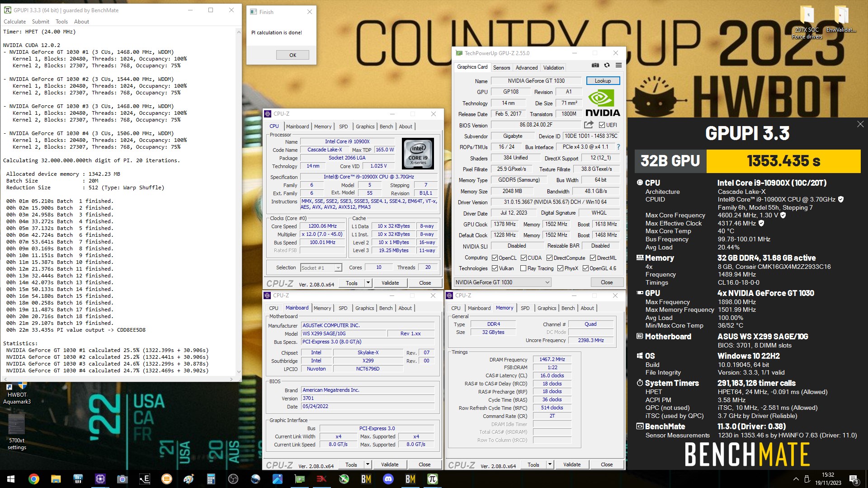Viewport: 868px width, 488px height.
Task: Select the 5700xt settings desktop file
Action: (x=17, y=432)
